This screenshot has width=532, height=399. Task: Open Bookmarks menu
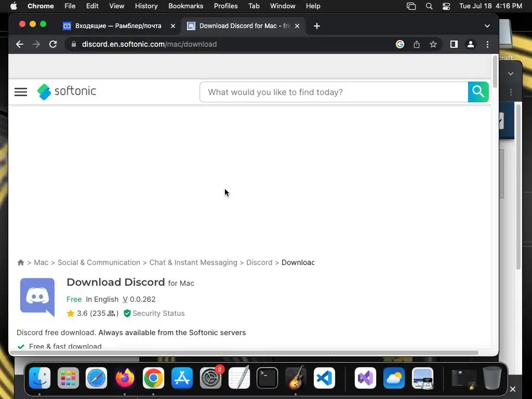click(185, 6)
